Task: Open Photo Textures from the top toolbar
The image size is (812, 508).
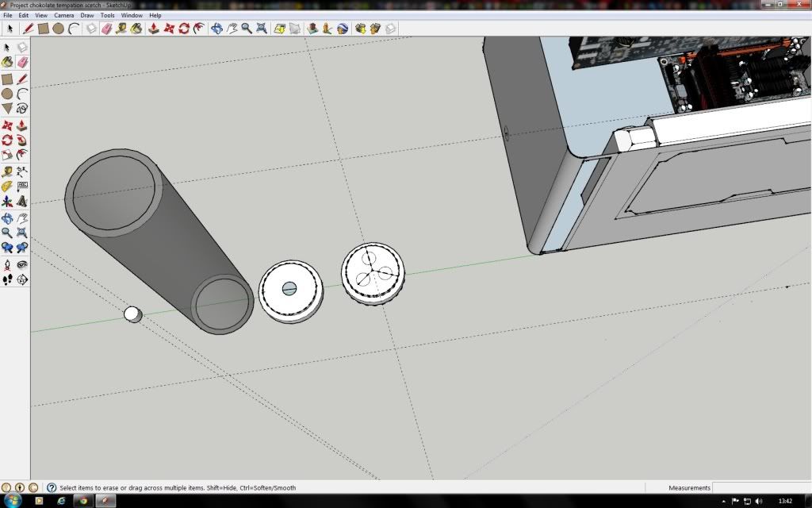Action: (x=327, y=29)
